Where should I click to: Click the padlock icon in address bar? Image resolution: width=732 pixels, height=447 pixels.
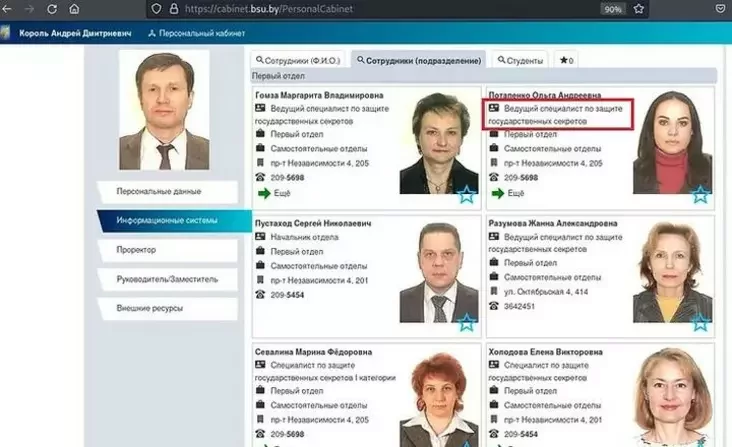[x=171, y=8]
